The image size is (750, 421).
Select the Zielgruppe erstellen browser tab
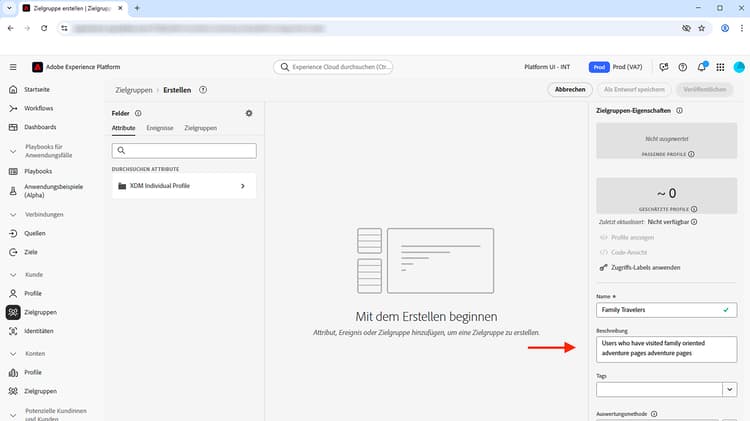click(x=72, y=8)
